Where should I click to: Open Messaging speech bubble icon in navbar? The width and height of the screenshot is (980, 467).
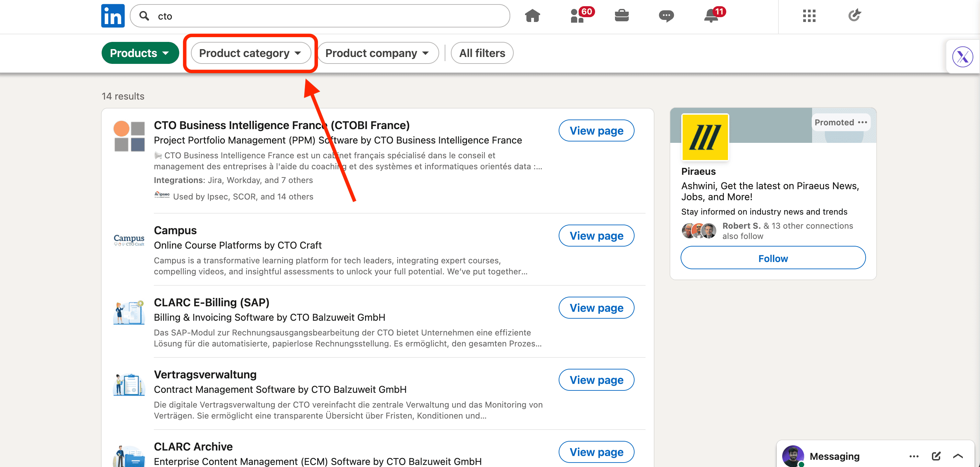666,16
